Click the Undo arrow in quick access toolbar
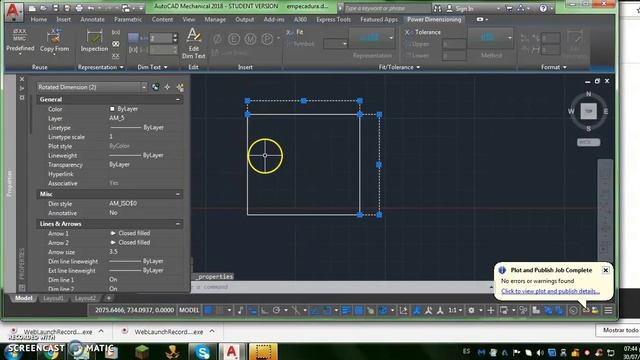Image resolution: width=640 pixels, height=360 pixels. pos(91,8)
